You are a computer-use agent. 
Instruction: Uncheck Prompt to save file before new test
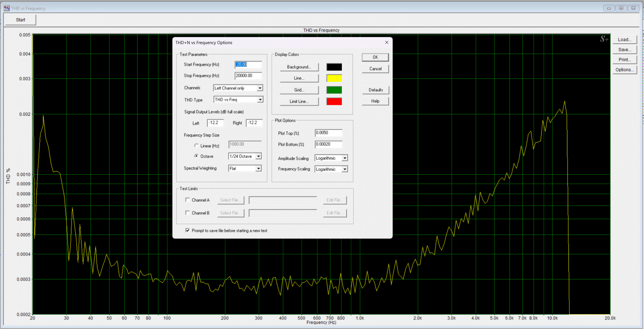(x=187, y=230)
